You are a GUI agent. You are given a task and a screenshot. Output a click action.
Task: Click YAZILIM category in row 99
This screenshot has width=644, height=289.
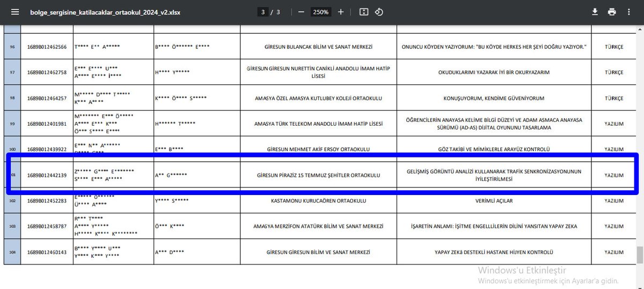[614, 124]
